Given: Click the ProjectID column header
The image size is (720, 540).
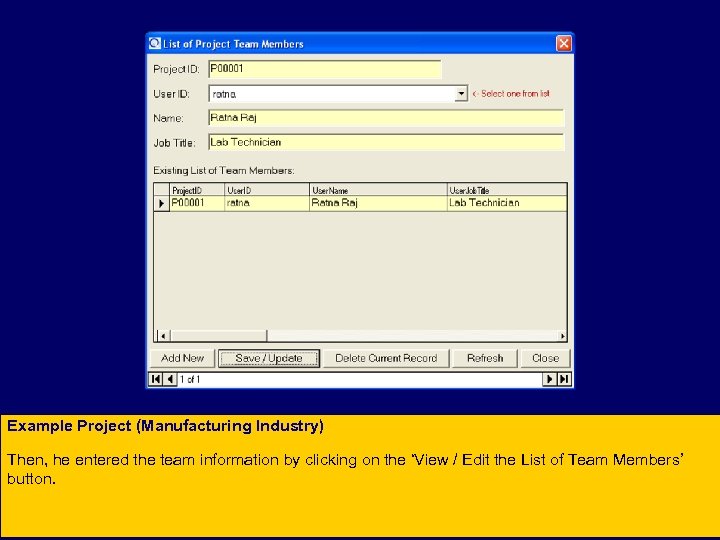Looking at the screenshot, I should pyautogui.click(x=197, y=190).
